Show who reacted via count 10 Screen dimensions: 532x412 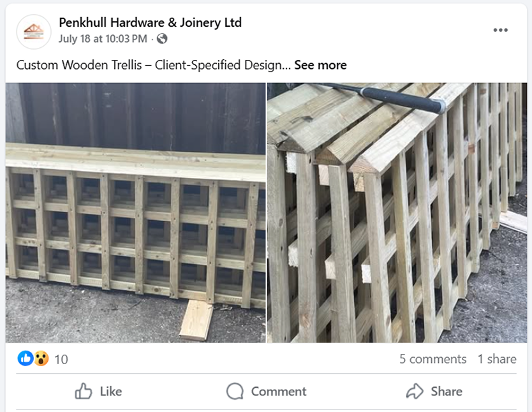61,360
